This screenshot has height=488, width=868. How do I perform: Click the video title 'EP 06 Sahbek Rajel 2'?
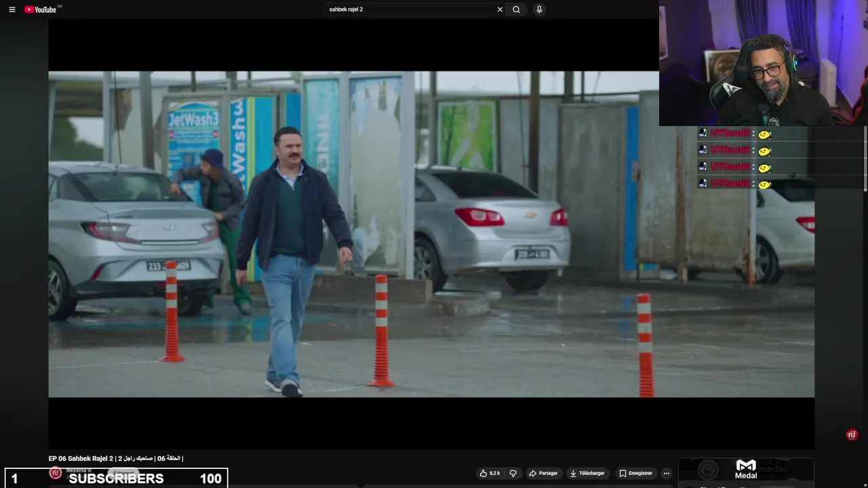tap(115, 459)
